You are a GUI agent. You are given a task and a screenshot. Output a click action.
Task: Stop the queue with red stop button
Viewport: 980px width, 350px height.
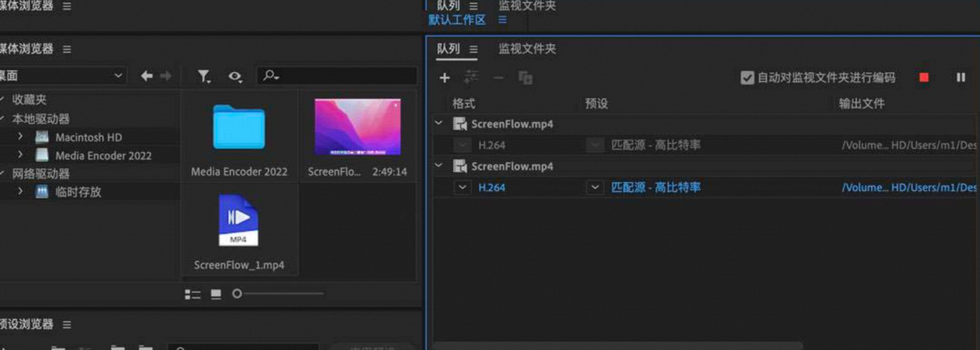coord(924,77)
